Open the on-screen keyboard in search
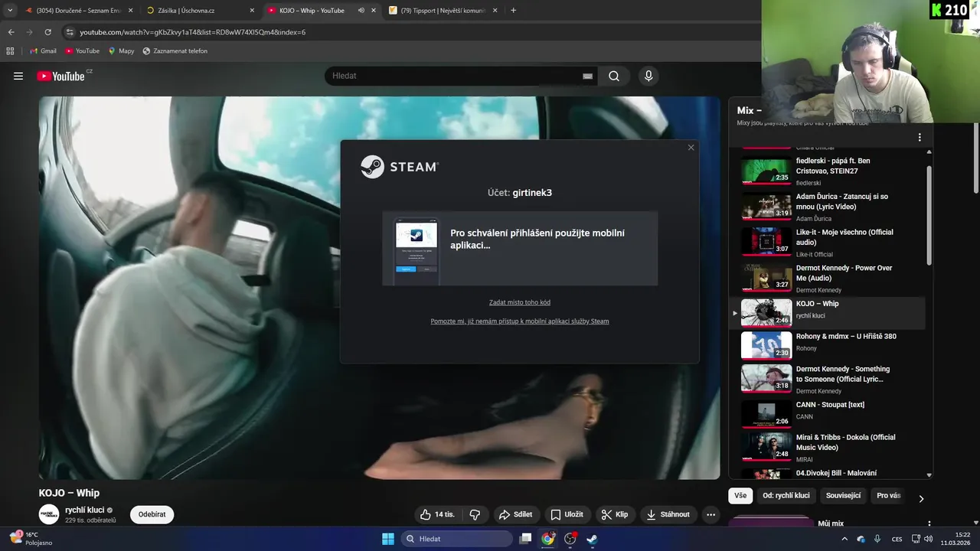This screenshot has height=551, width=980. [587, 76]
